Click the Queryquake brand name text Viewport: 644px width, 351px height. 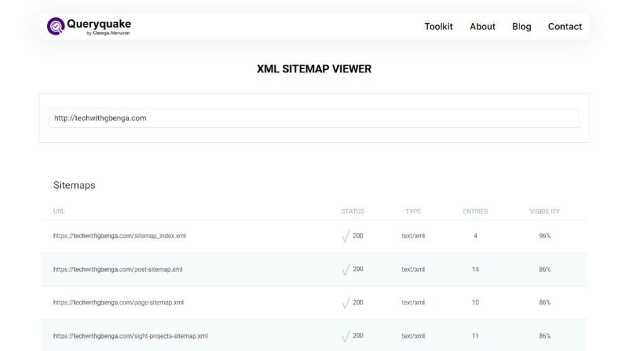point(99,24)
